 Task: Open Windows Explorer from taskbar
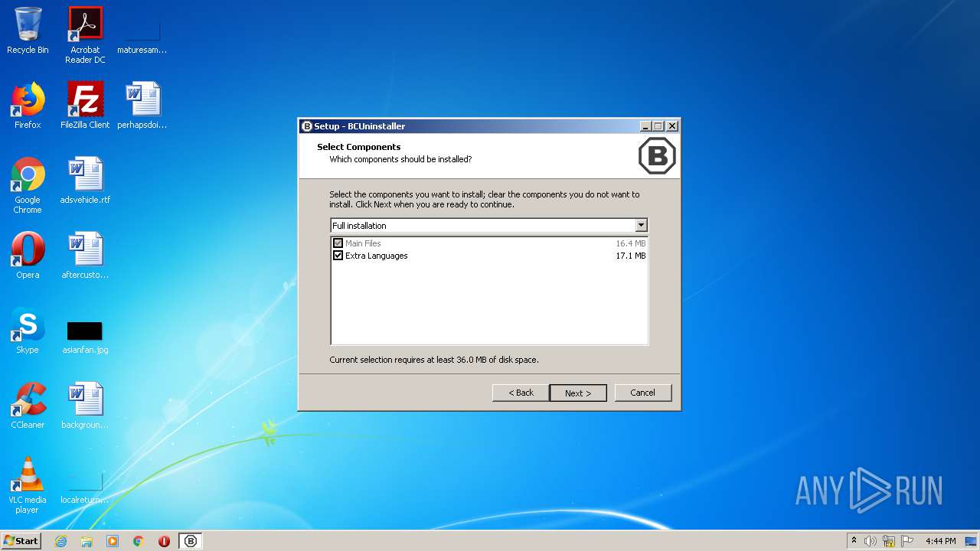coord(87,541)
